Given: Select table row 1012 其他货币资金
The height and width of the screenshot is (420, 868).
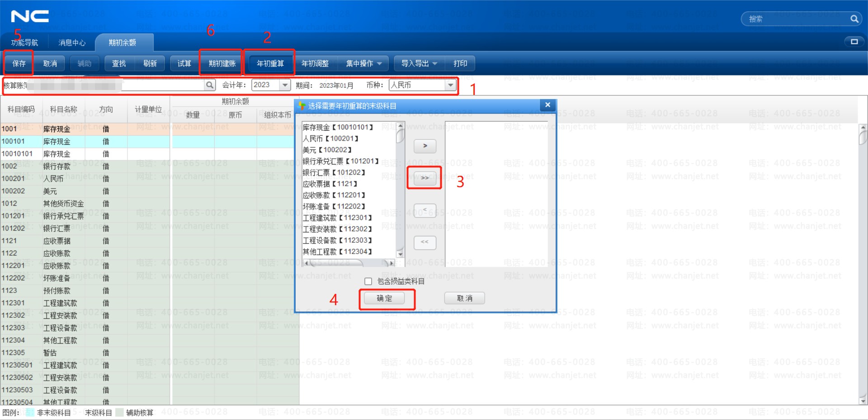Looking at the screenshot, I should tap(149, 203).
